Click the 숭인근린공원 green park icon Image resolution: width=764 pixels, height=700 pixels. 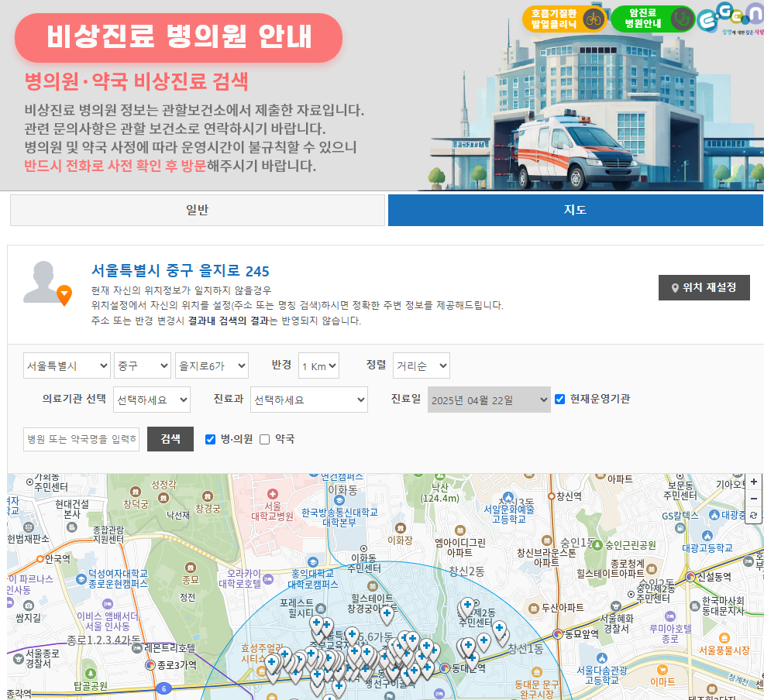point(597,544)
